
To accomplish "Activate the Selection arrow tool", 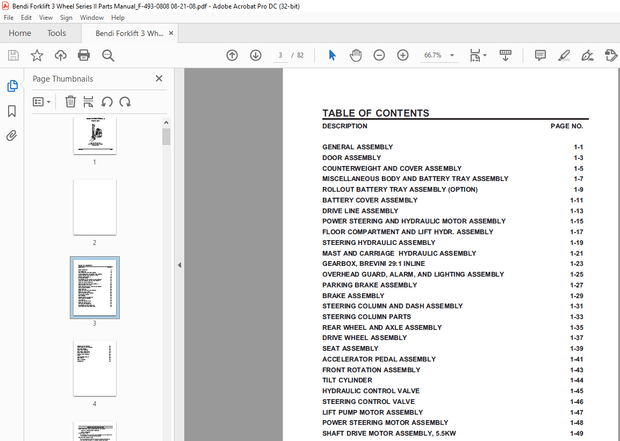I will pyautogui.click(x=332, y=55).
